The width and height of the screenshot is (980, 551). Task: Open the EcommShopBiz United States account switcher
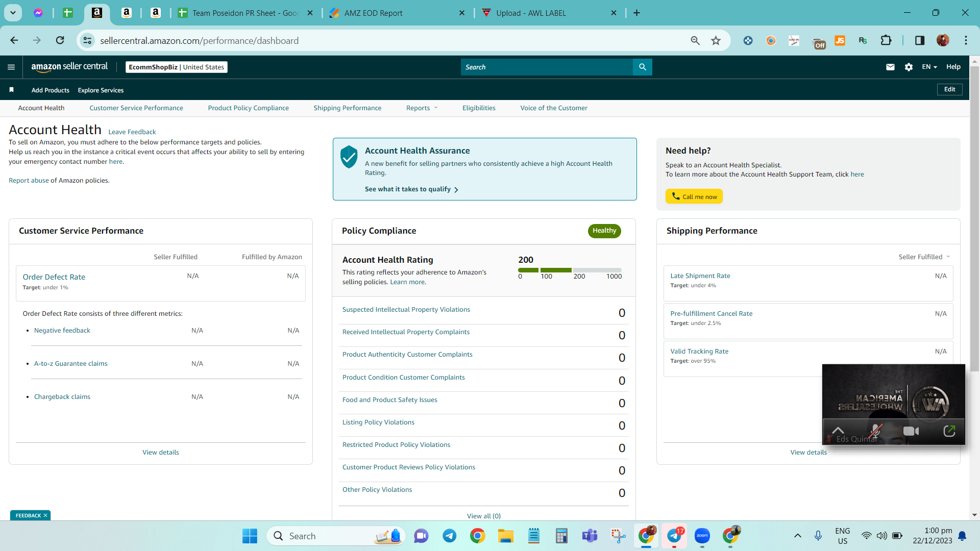[x=177, y=67]
